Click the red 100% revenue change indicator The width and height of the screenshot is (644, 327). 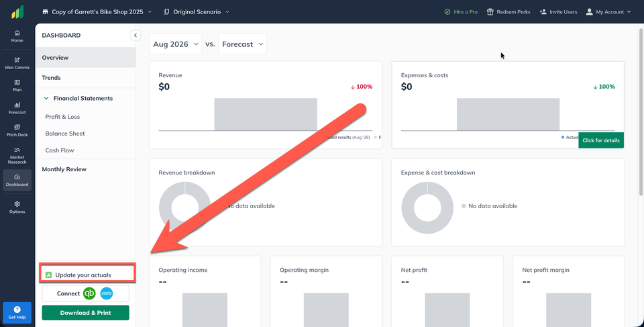click(362, 87)
